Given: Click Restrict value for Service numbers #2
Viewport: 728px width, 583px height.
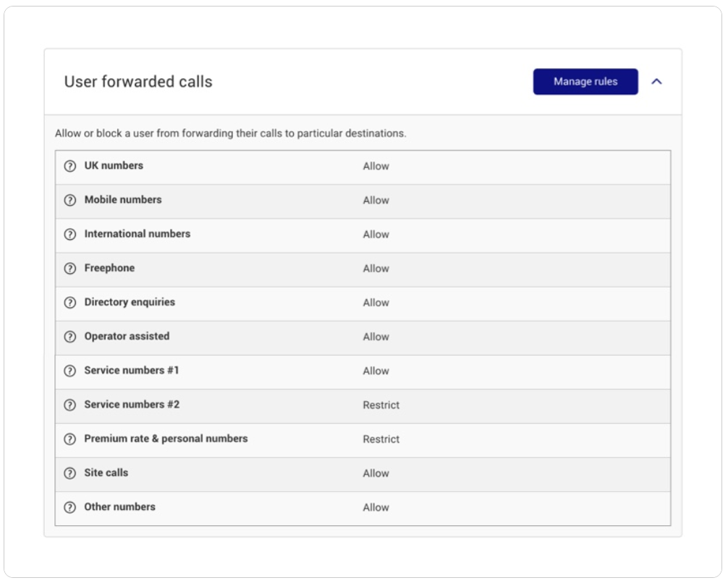Looking at the screenshot, I should pyautogui.click(x=381, y=405).
